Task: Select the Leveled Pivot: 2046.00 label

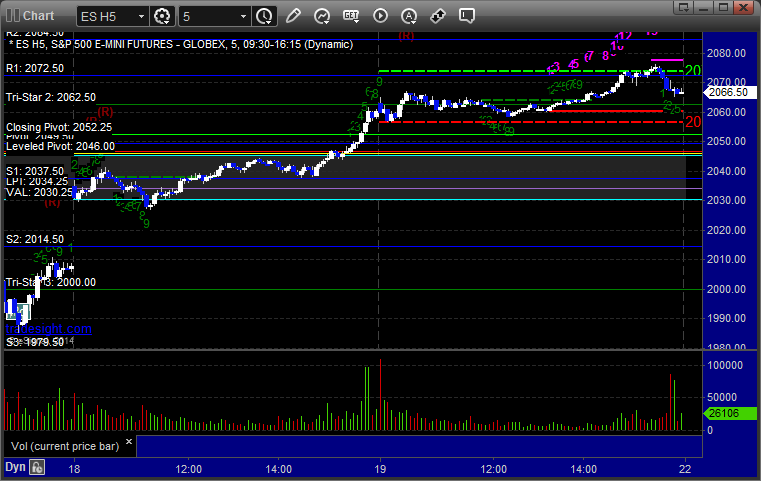Action: click(x=60, y=146)
